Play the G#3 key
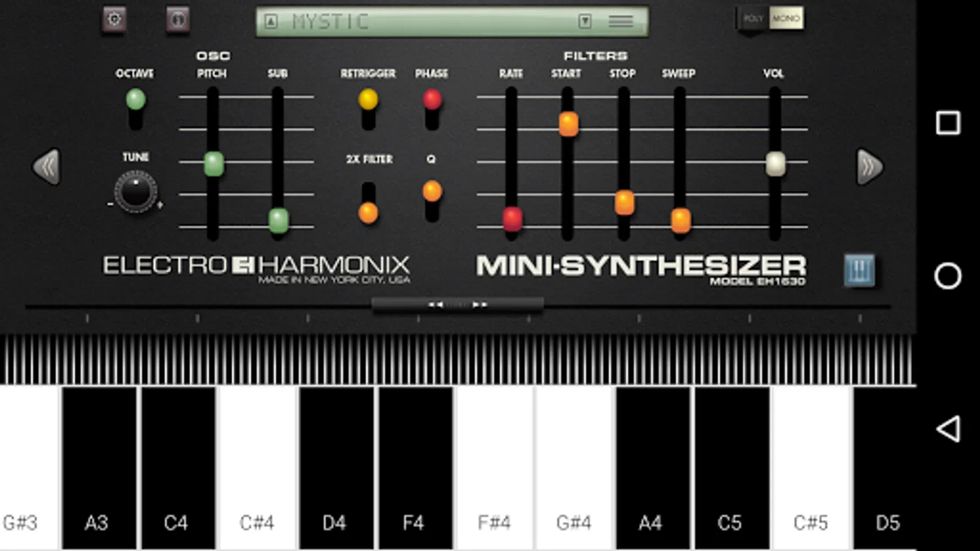The height and width of the screenshot is (551, 980). (29, 468)
